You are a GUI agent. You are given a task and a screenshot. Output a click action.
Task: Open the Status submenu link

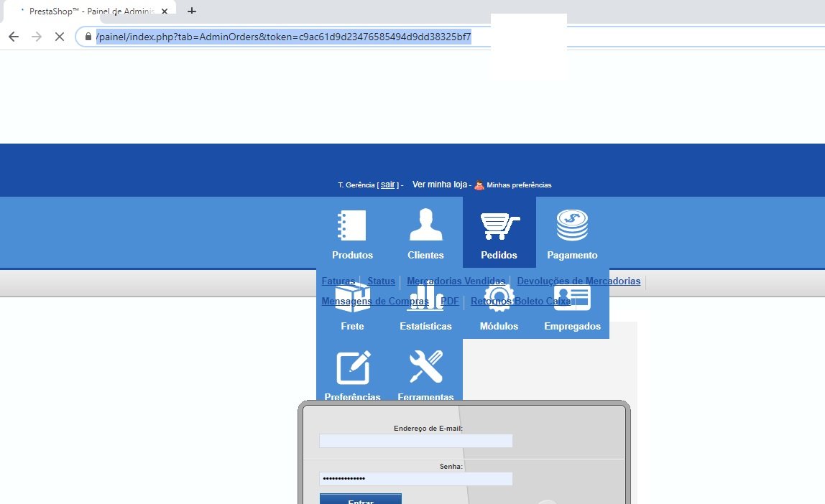(x=381, y=281)
